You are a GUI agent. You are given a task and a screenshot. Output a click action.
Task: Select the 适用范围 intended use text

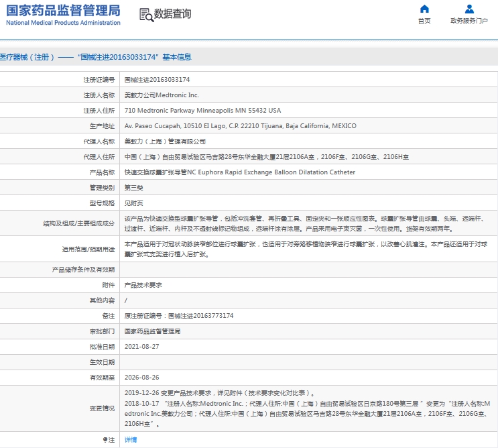tap(306, 249)
